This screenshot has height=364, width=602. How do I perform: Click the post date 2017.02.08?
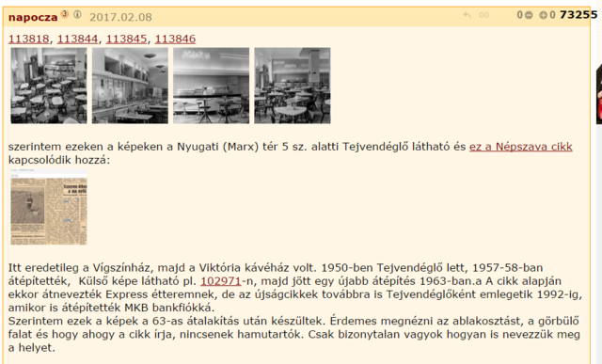[x=120, y=17]
